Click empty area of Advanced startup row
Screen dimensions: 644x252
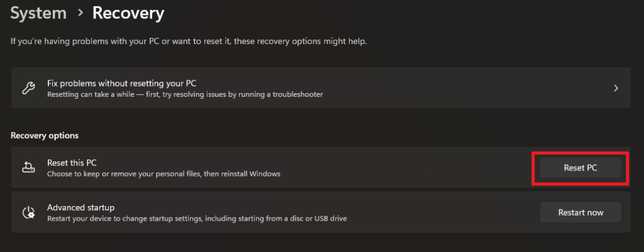point(440,212)
